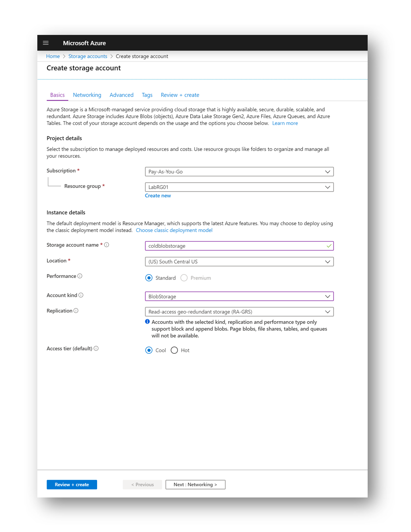The width and height of the screenshot is (411, 532).
Task: Click the 'Create storage account' breadcrumb text
Action: point(142,56)
